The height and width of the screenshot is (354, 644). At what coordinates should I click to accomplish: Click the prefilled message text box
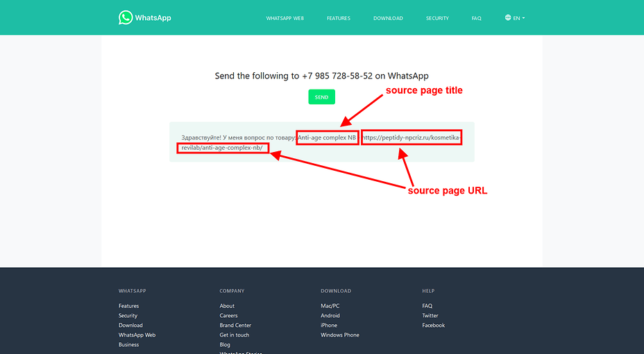321,142
